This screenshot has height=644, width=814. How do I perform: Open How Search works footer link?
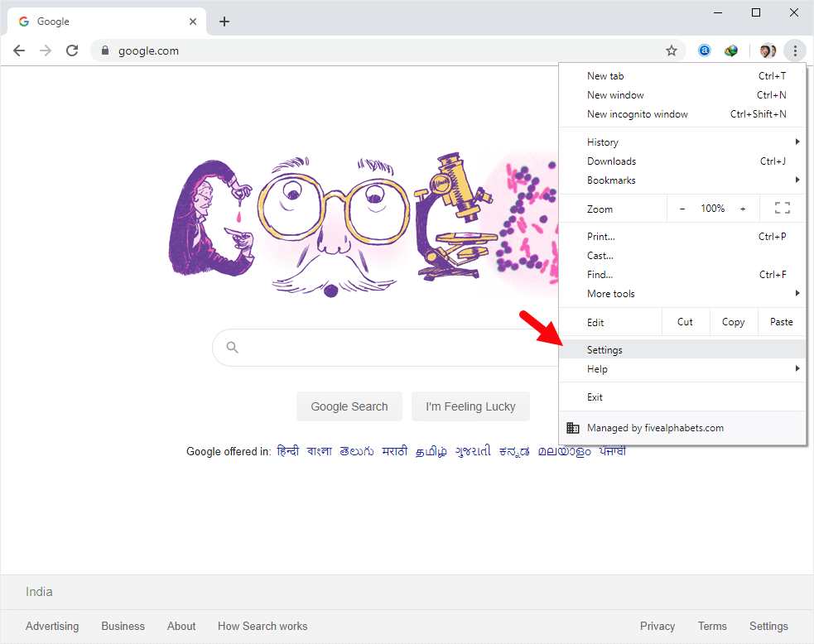pyautogui.click(x=263, y=626)
